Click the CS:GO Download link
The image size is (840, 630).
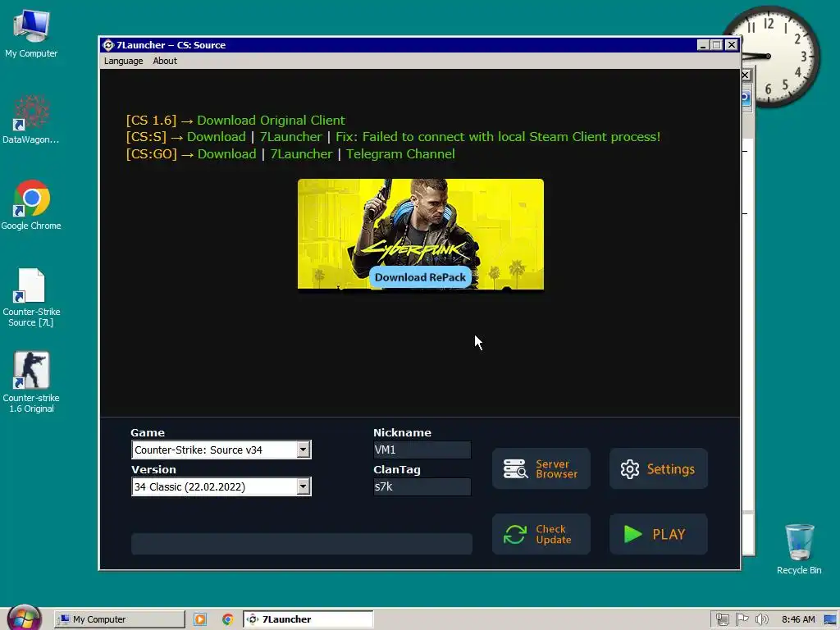coord(226,153)
